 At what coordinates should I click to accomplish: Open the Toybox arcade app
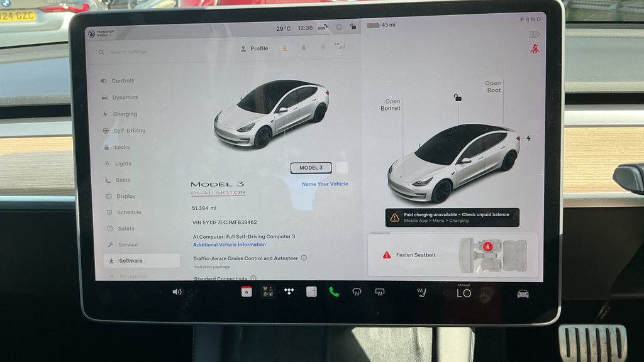[x=268, y=292]
